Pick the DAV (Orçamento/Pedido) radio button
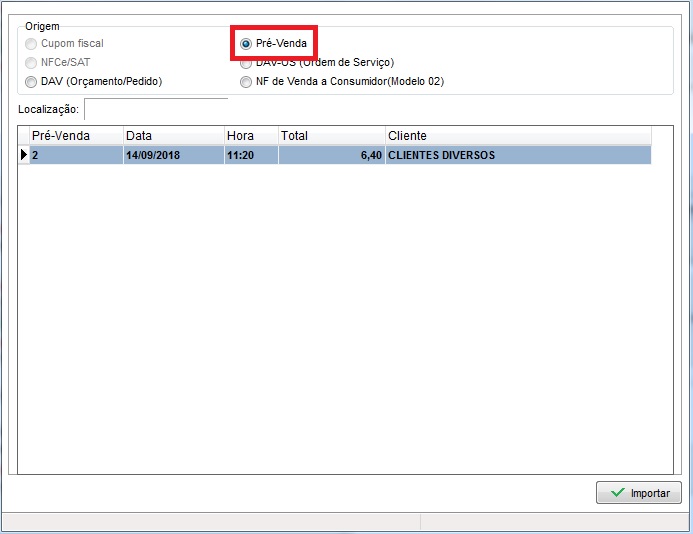 click(32, 82)
